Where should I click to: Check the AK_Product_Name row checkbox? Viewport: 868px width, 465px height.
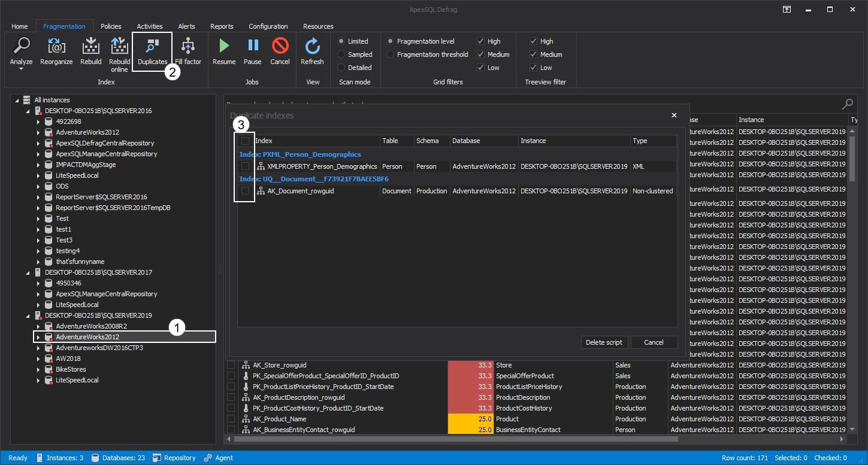(231, 419)
